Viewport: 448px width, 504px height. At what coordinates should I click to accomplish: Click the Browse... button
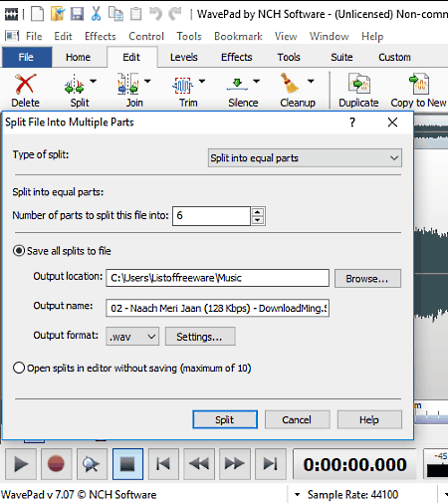(x=367, y=278)
